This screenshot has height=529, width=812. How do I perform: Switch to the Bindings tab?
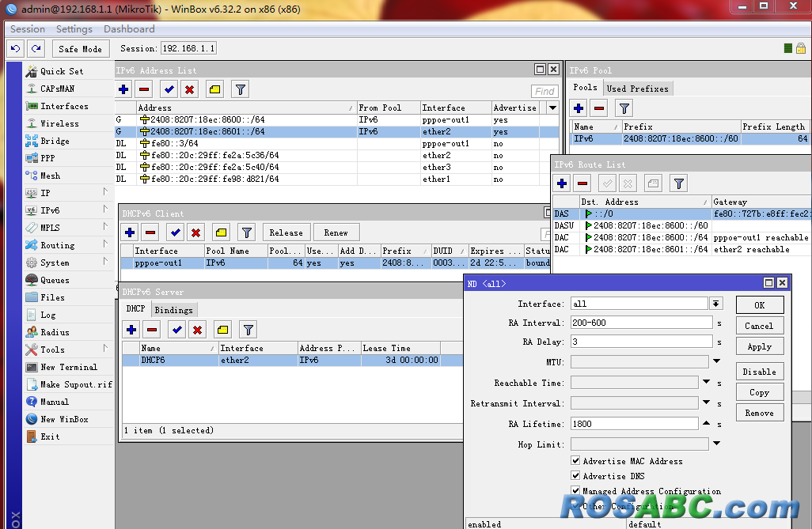point(173,310)
